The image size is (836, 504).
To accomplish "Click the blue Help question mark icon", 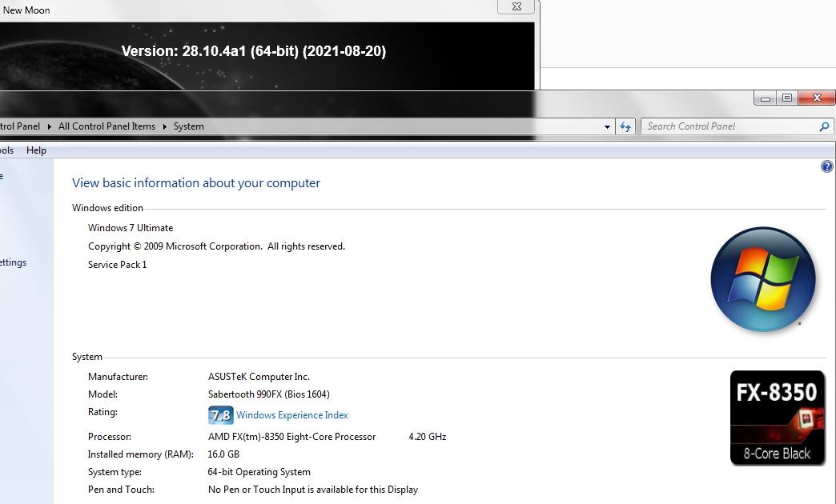I will click(827, 166).
